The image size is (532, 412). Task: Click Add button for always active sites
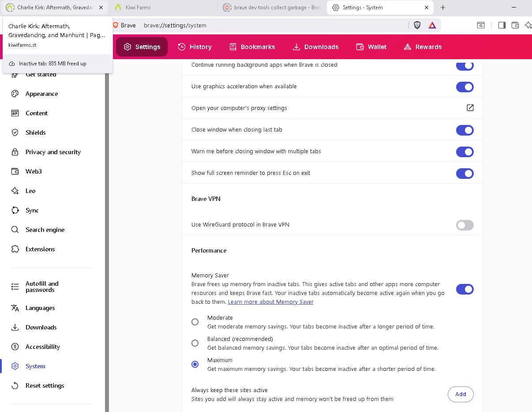click(x=460, y=394)
